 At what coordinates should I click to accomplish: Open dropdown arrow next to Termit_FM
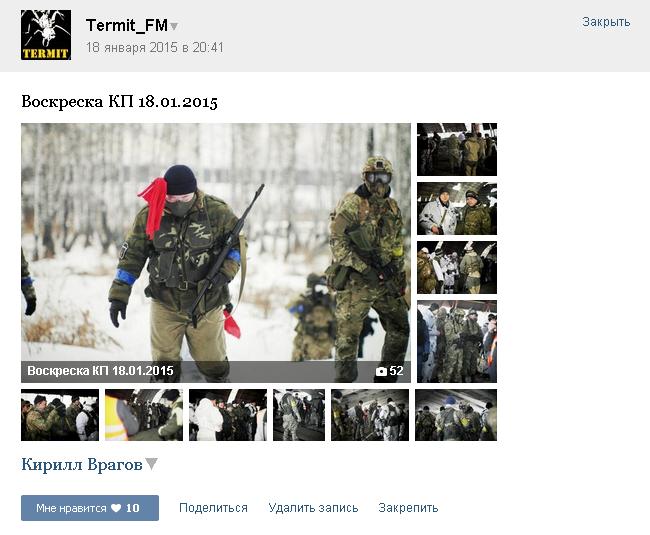point(174,27)
